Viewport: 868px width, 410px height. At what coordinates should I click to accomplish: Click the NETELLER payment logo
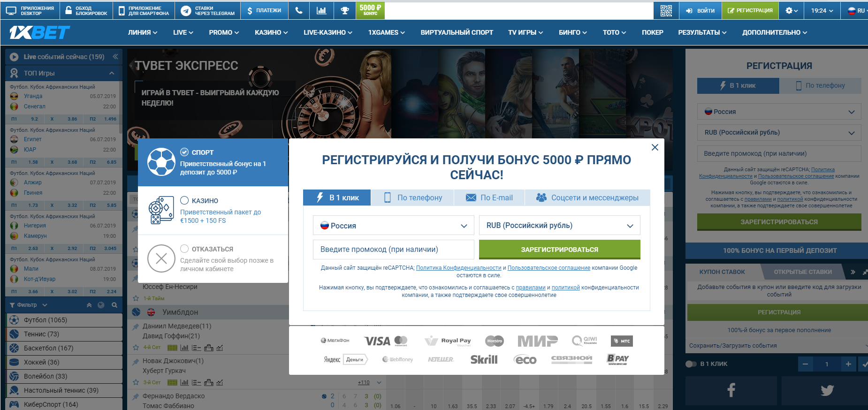(441, 359)
